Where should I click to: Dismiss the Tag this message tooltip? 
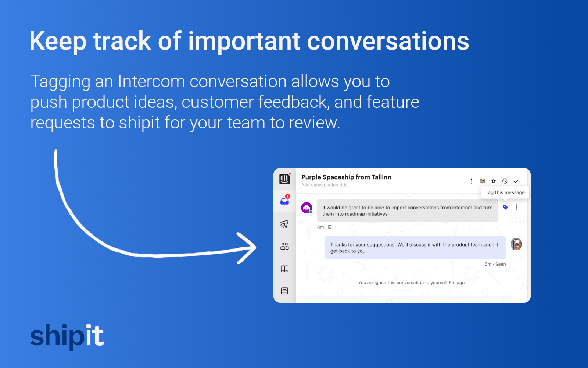505,192
